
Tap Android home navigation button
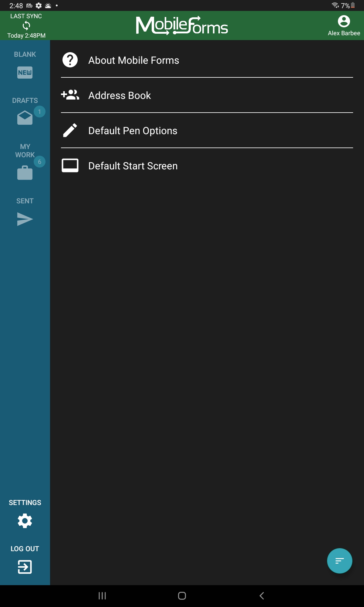(x=182, y=596)
